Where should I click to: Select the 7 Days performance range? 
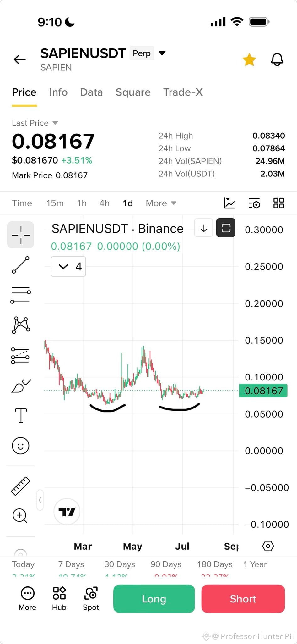[x=71, y=564]
